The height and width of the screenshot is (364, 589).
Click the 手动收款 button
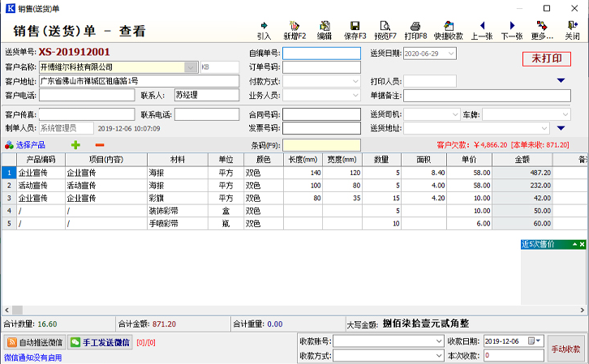565,349
